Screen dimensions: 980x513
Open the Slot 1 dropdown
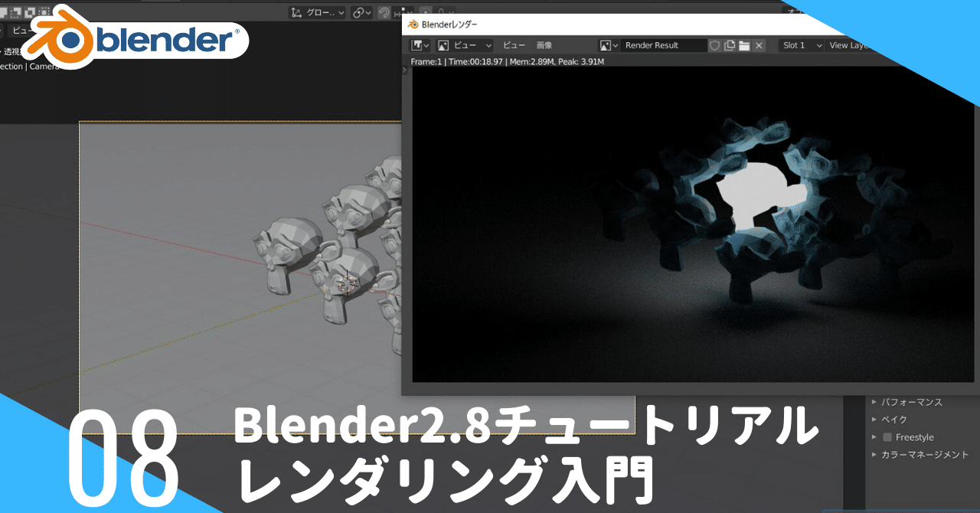point(802,45)
